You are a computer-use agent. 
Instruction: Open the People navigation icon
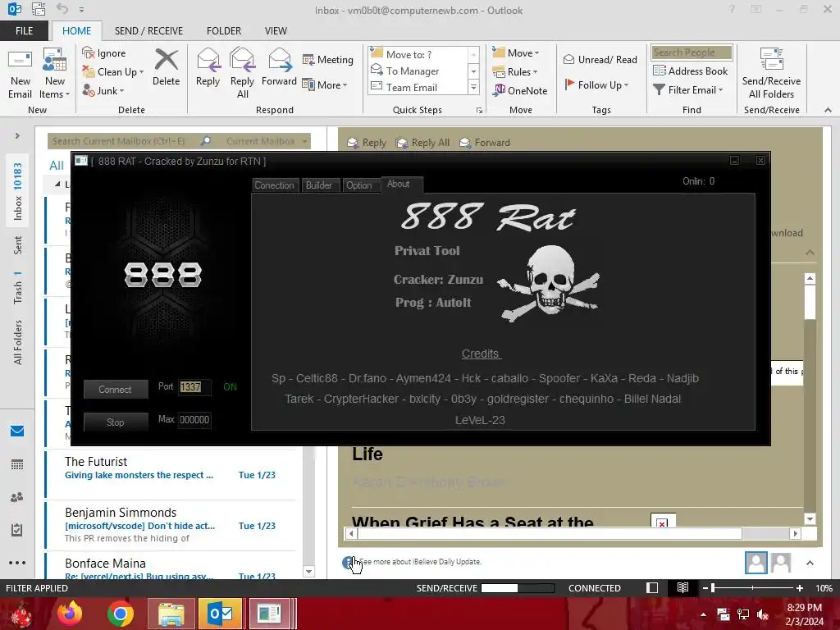click(x=17, y=497)
